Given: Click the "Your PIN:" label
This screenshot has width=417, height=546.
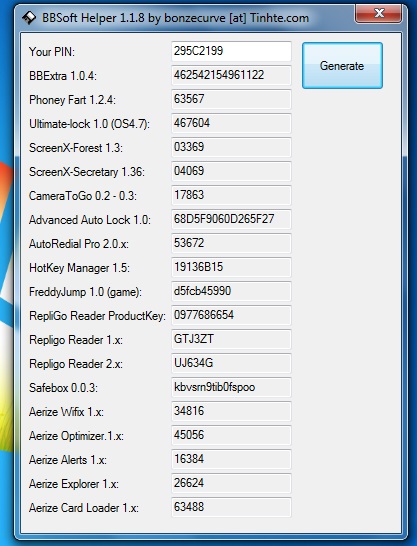Looking at the screenshot, I should click(x=52, y=52).
